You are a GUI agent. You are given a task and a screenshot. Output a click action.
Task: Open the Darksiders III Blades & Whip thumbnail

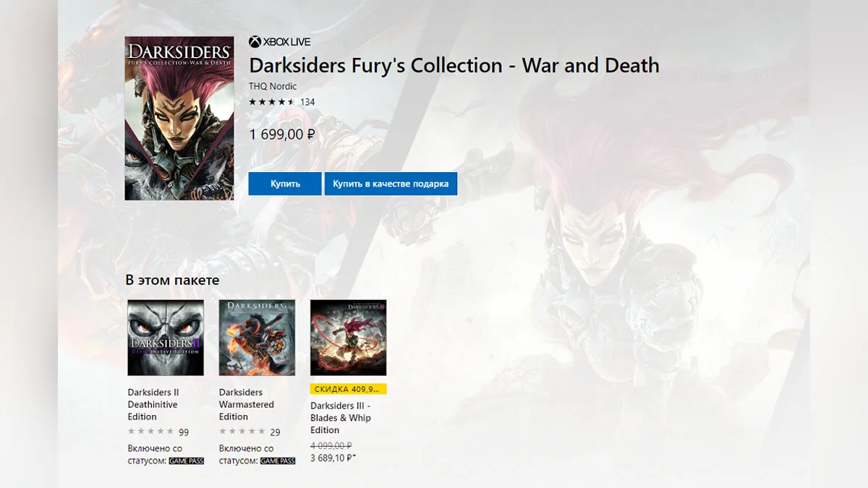(348, 338)
